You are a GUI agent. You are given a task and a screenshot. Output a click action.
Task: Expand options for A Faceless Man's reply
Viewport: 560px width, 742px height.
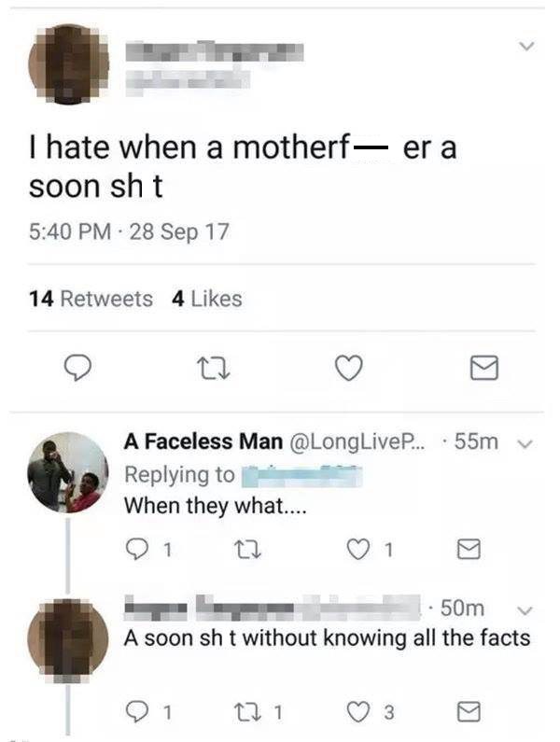click(526, 442)
